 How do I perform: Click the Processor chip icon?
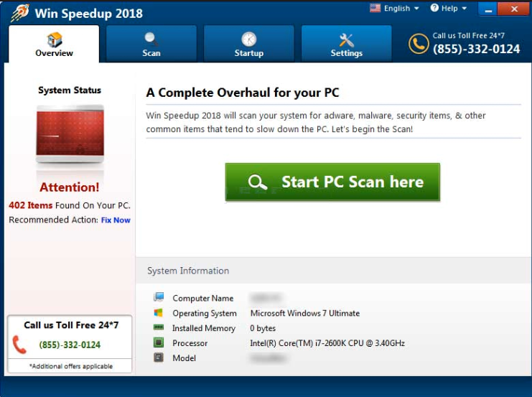[x=158, y=343]
